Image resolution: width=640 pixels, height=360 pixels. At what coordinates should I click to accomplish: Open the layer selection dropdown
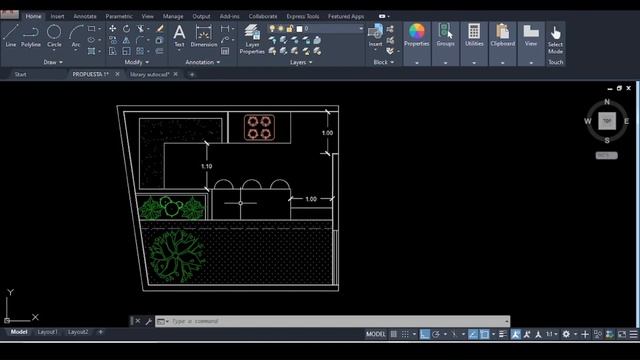(x=361, y=29)
